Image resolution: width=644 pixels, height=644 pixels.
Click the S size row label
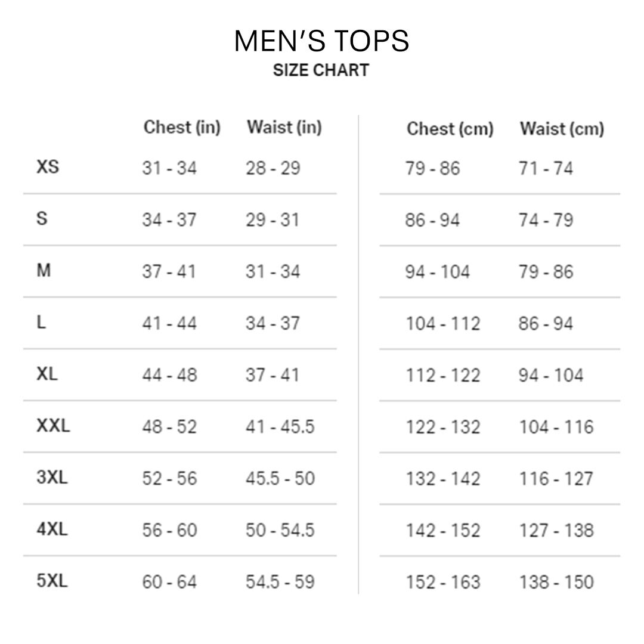42,218
